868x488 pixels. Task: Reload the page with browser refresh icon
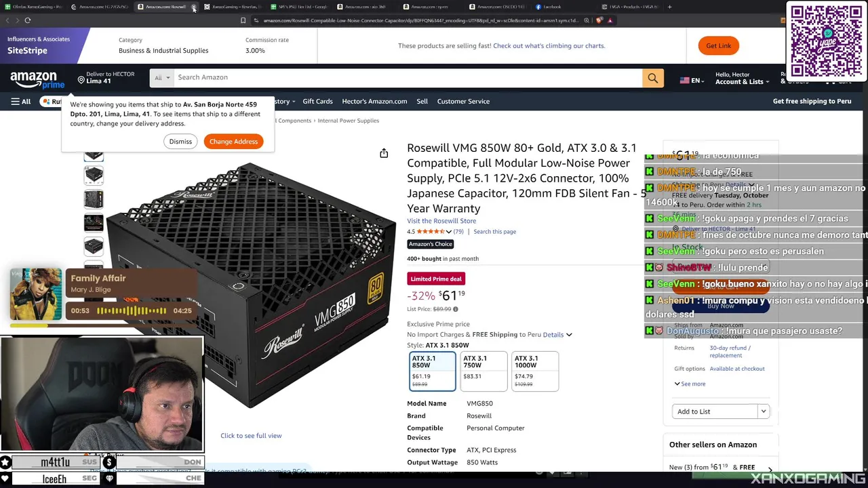click(x=27, y=20)
